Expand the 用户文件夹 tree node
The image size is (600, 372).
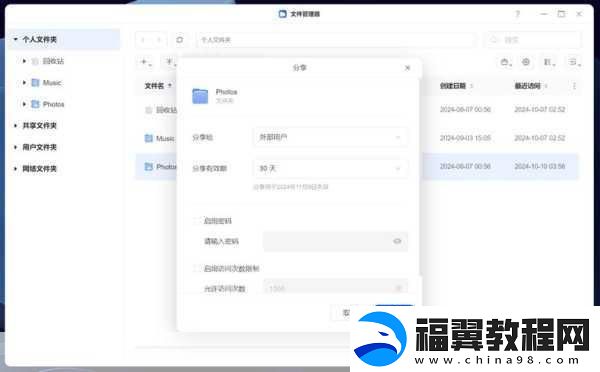(15, 147)
